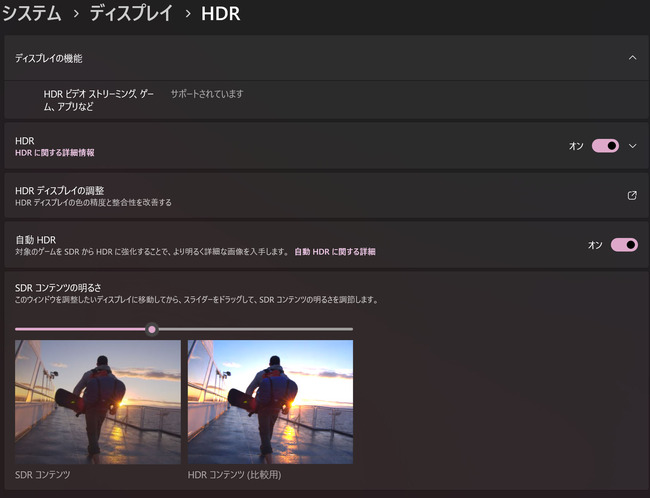
Task: Expand the HDR row chevron
Action: [x=632, y=146]
